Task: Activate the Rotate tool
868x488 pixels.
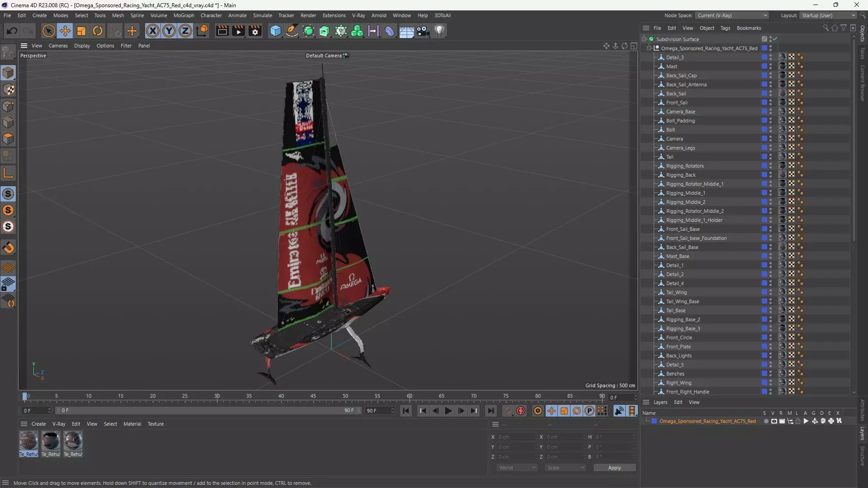Action: click(x=98, y=31)
